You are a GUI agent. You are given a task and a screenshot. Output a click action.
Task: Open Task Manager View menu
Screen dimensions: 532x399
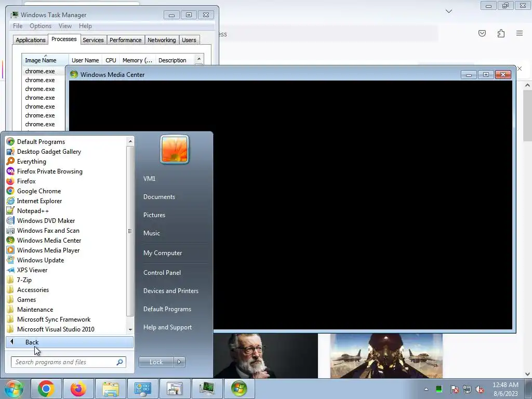pyautogui.click(x=65, y=26)
